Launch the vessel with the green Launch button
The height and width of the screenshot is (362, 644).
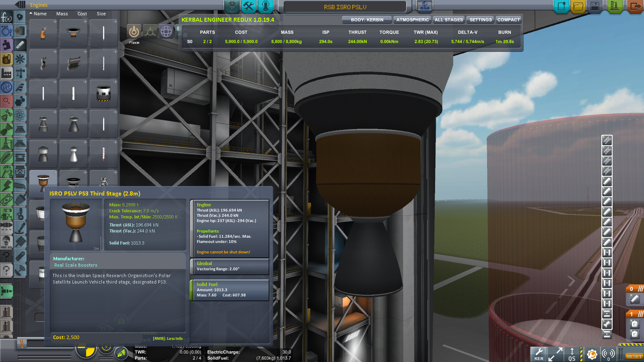pyautogui.click(x=615, y=6)
